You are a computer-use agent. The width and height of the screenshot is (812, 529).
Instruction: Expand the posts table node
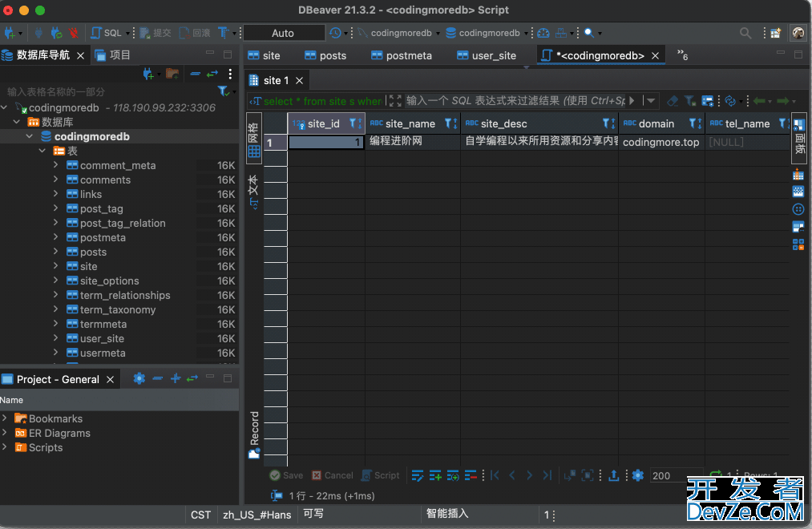(x=55, y=252)
